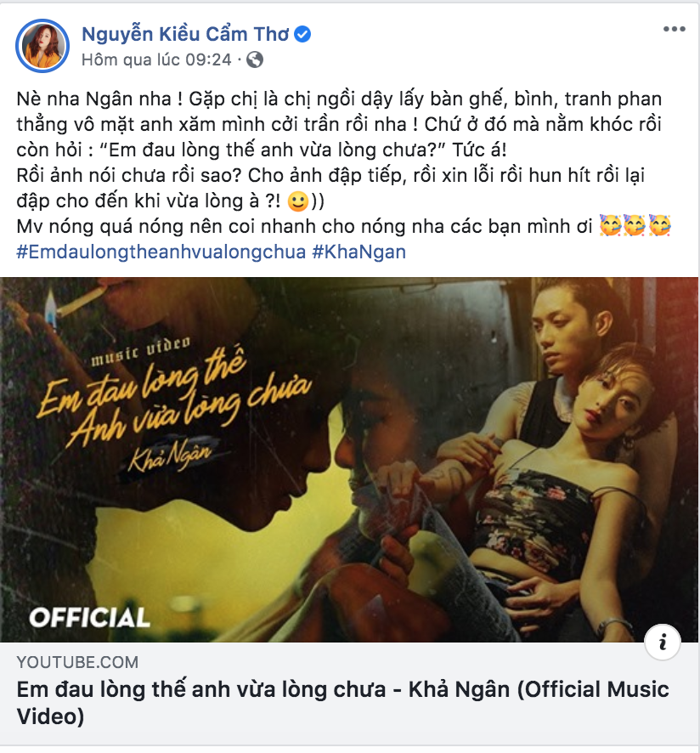The height and width of the screenshot is (753, 700).
Task: Click the smiley face emoji in post
Action: (297, 201)
